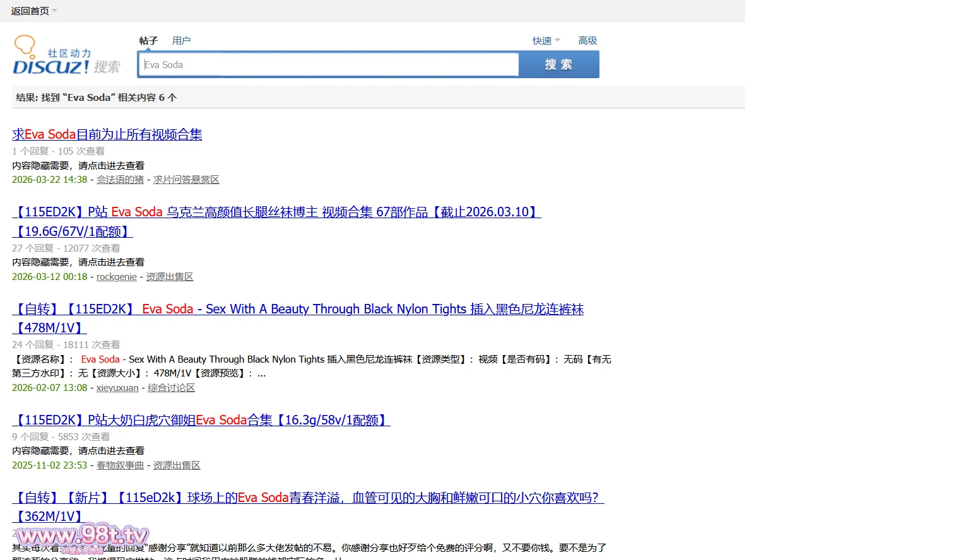Click the text 1 个回复 - 105 次查看
Screen dimensions: 973x560
click(58, 151)
